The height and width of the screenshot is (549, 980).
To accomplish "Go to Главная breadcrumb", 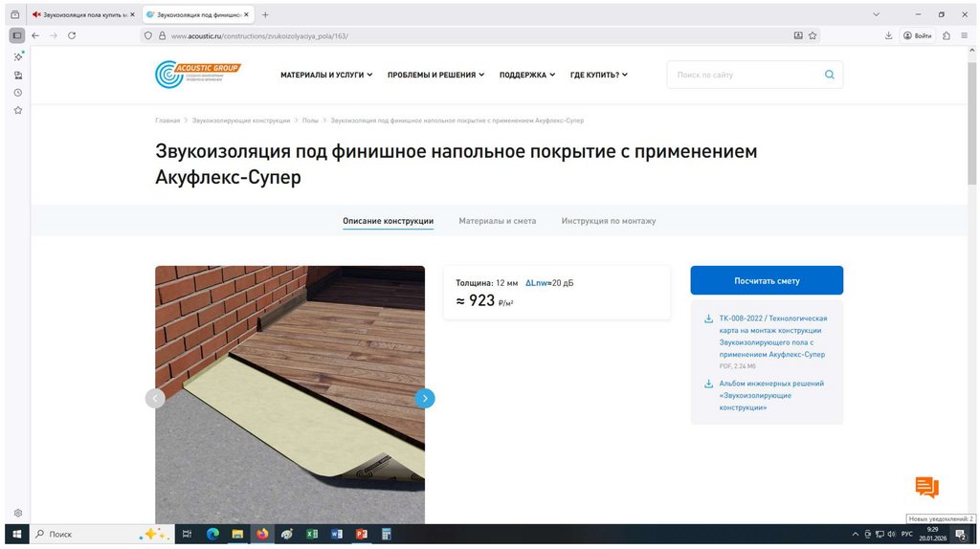I will [167, 120].
